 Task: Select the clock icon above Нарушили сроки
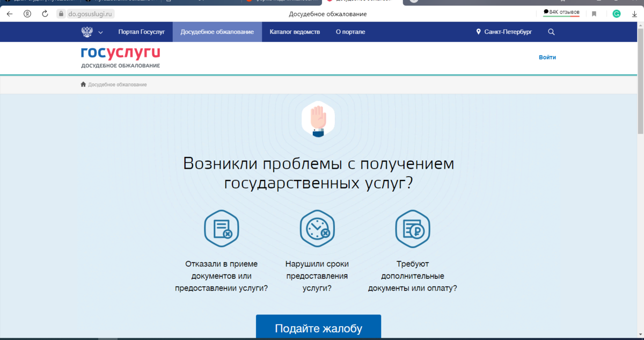pos(317,228)
